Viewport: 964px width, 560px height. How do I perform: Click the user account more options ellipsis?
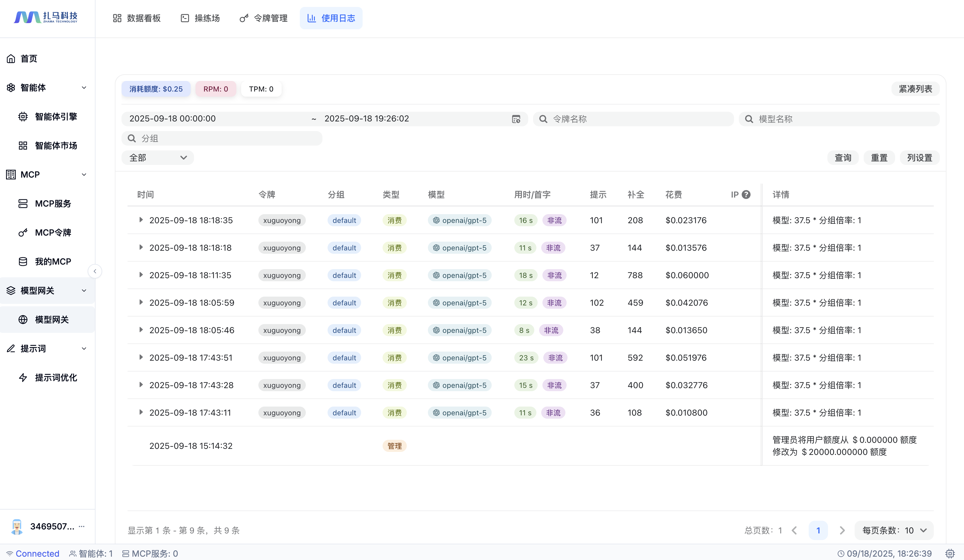click(82, 526)
